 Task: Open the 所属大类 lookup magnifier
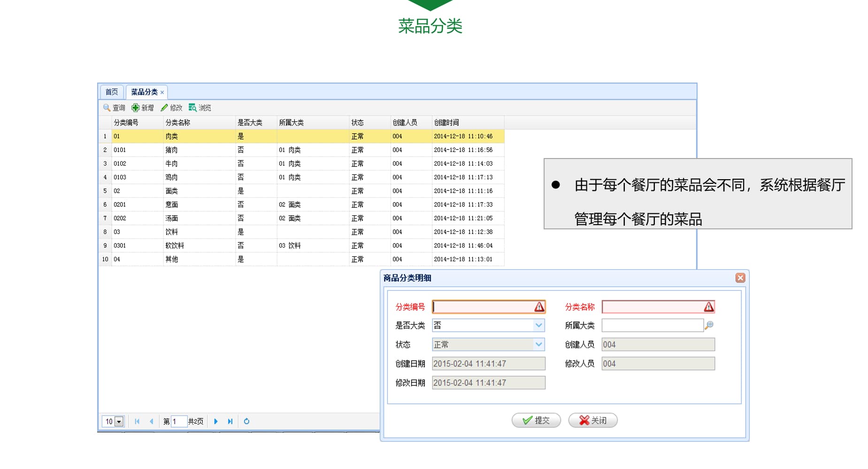tap(709, 325)
